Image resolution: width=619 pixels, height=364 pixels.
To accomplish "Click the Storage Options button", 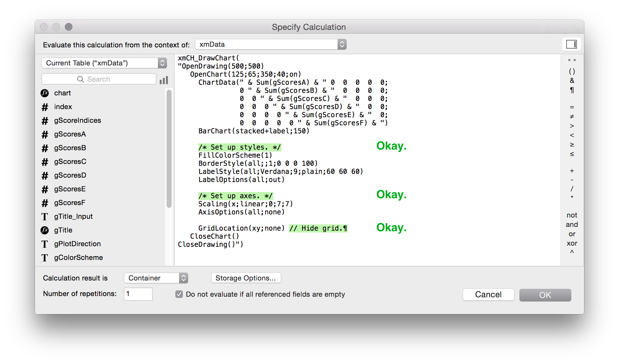I will (245, 278).
